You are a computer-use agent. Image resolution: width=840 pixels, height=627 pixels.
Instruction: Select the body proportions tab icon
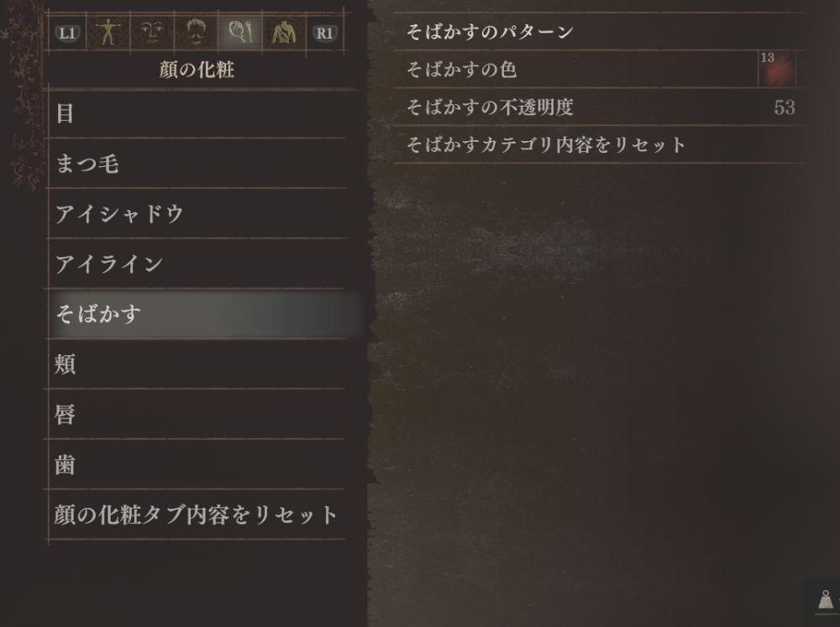108,32
